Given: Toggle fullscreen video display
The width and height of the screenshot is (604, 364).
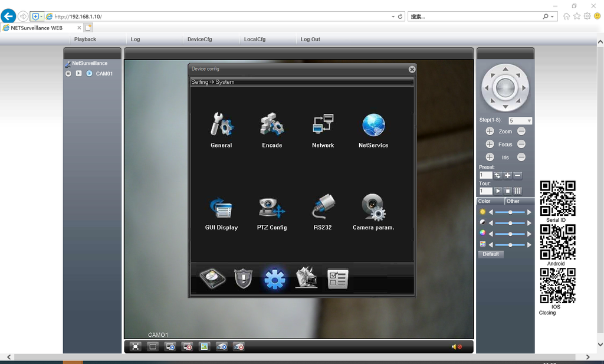Looking at the screenshot, I should point(136,347).
